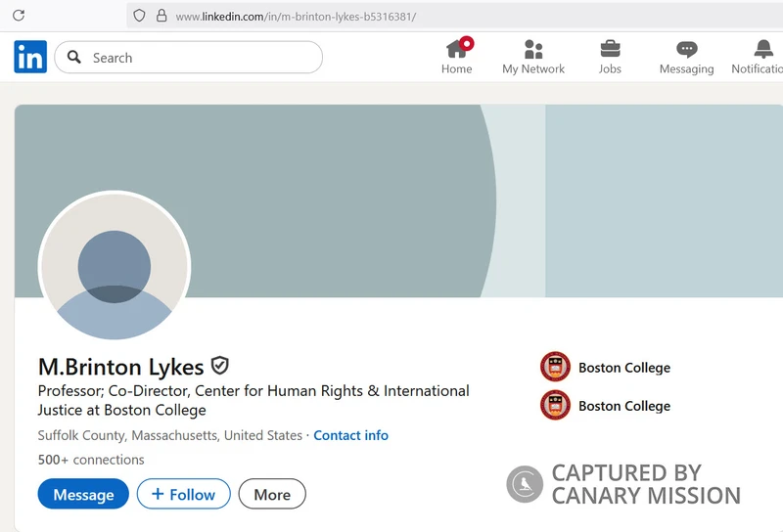783x532 pixels.
Task: Open the first Boston College listing
Action: (x=605, y=368)
